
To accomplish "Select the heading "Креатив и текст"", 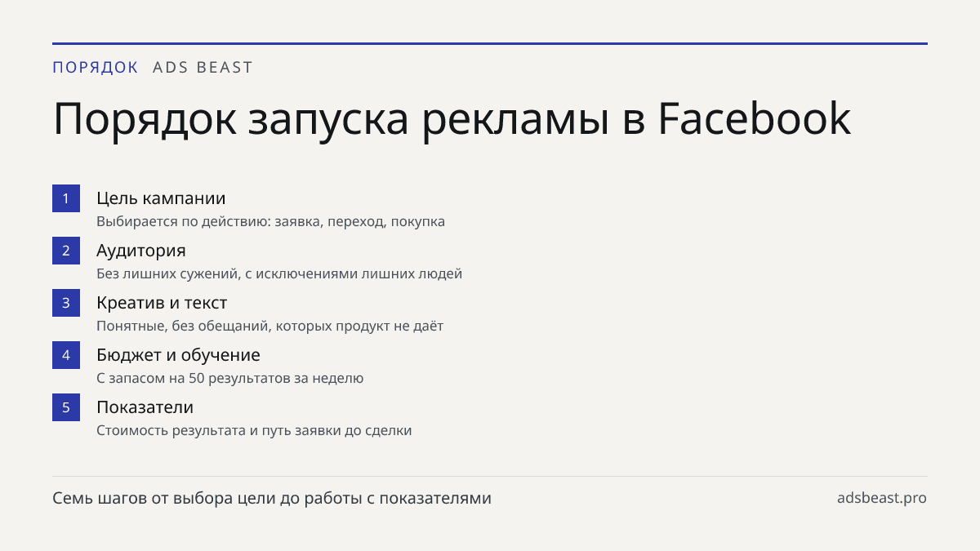I will (162, 303).
